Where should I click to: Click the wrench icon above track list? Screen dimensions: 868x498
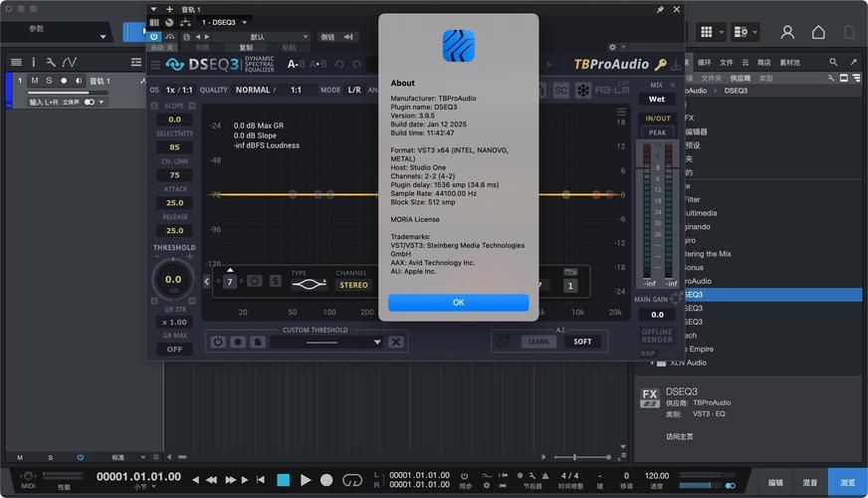click(x=51, y=62)
